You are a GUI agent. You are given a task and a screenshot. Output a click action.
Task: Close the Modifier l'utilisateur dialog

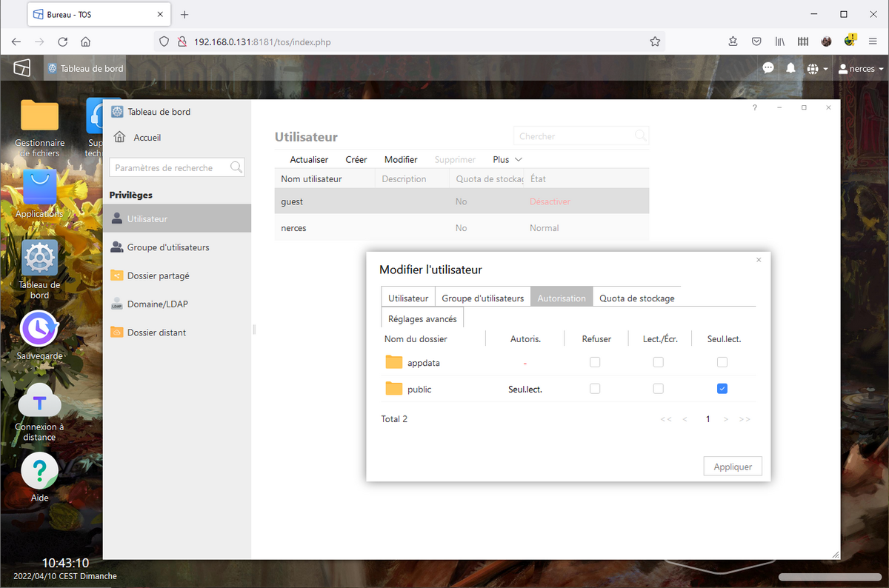759,260
